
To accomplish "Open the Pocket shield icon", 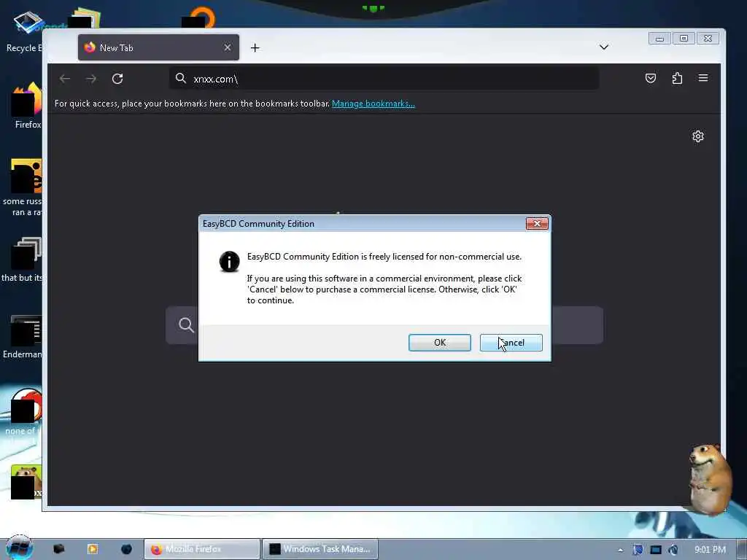I will click(650, 78).
